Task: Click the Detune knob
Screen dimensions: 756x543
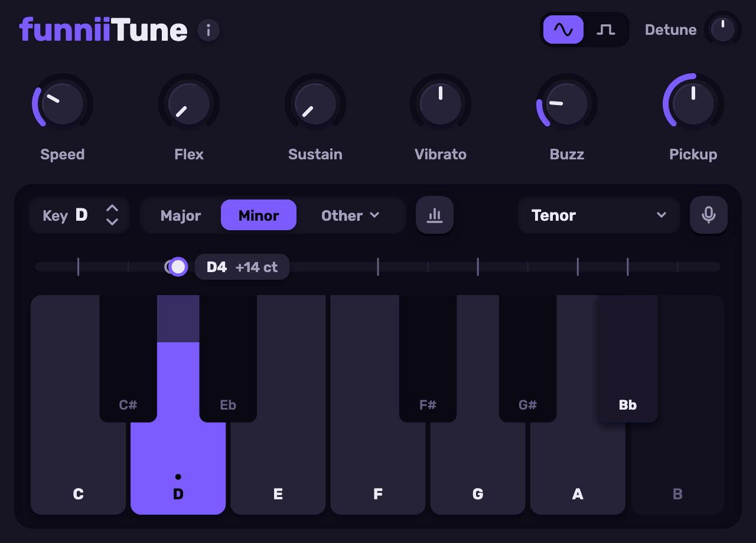Action: 723,30
